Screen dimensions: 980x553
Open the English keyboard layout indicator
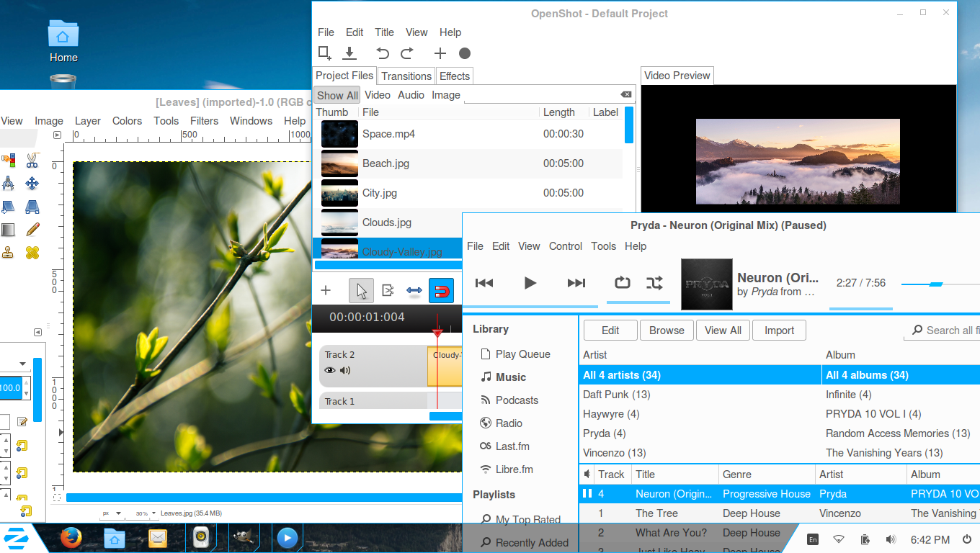tap(813, 539)
